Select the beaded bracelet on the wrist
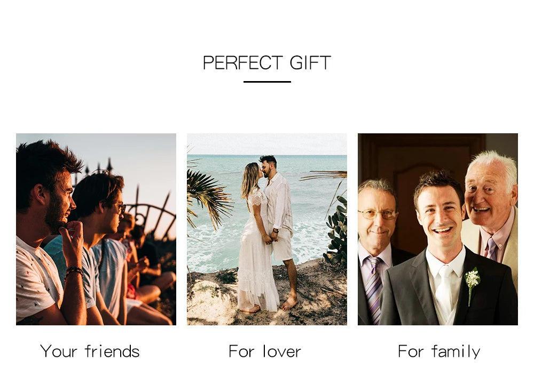This screenshot has width=534, height=392. coord(74,271)
